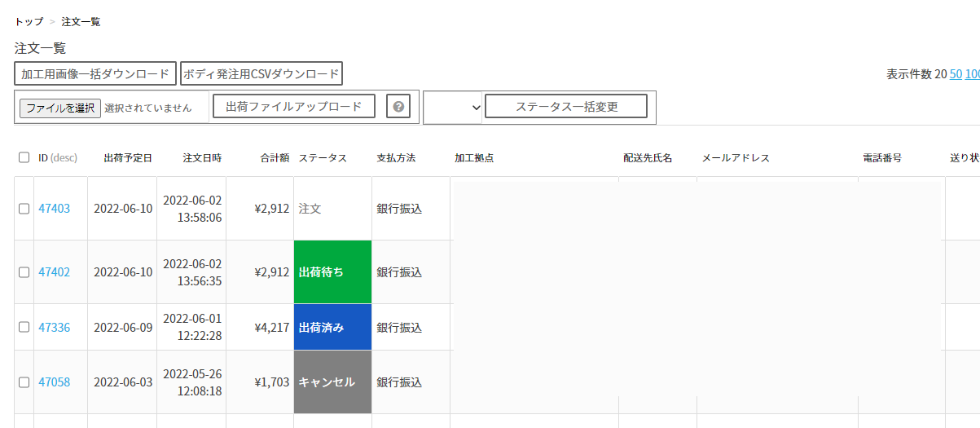The height and width of the screenshot is (428, 980).
Task: Click 出荷ファイルアップロード button
Action: point(294,106)
